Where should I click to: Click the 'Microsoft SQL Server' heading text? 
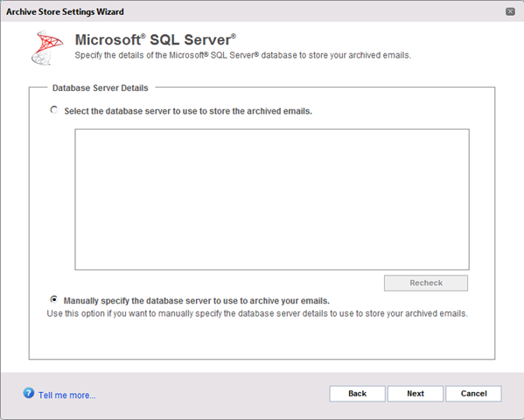[156, 39]
